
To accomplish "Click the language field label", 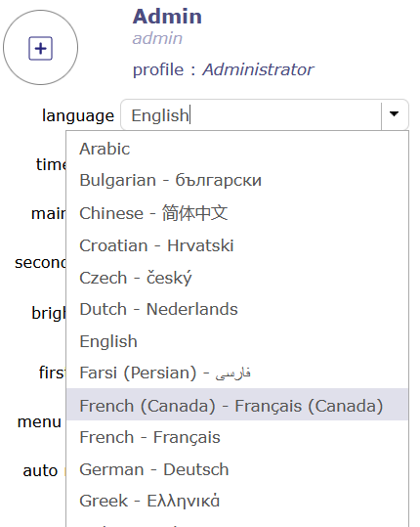I will click(78, 116).
